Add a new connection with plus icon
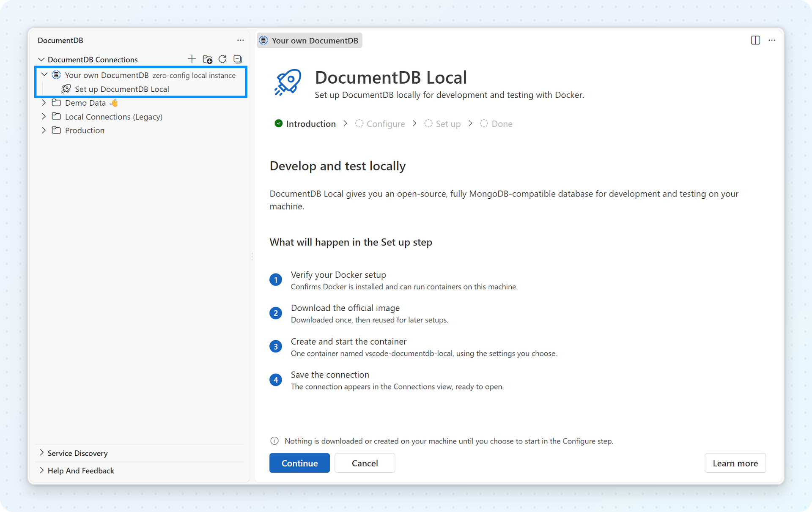Image resolution: width=812 pixels, height=512 pixels. tap(192, 59)
